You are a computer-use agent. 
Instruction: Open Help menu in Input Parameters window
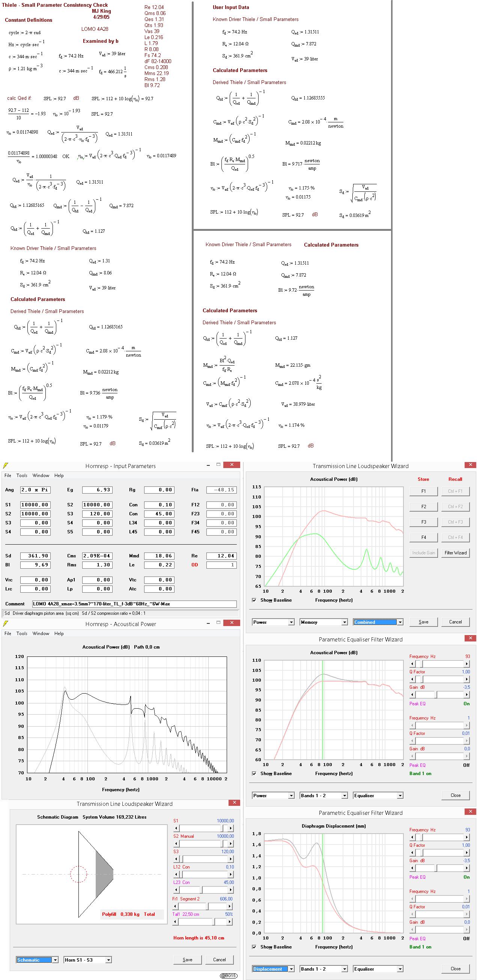coord(59,476)
